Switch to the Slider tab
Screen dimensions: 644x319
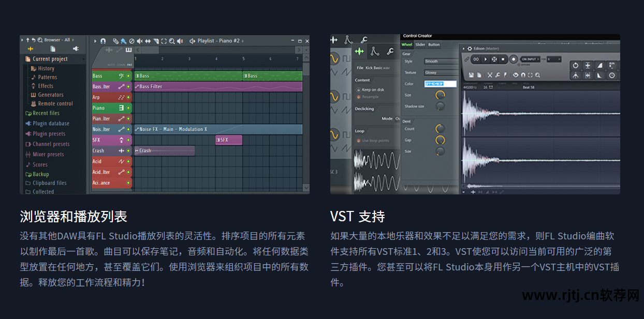click(420, 44)
